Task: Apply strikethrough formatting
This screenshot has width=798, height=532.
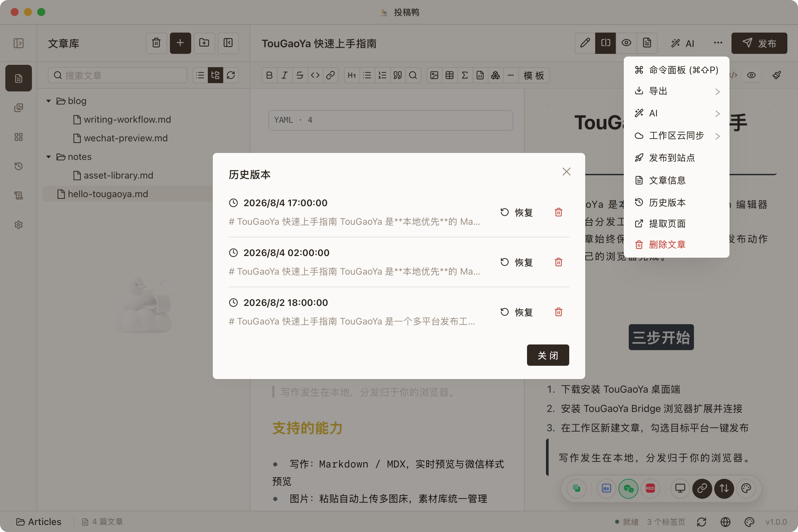Action: click(x=300, y=75)
